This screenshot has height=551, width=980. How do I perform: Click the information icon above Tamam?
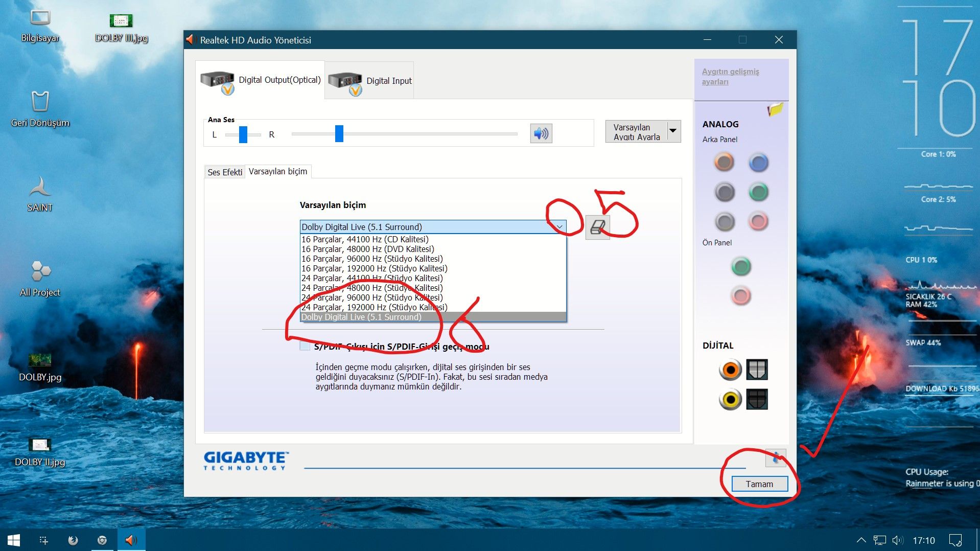776,457
